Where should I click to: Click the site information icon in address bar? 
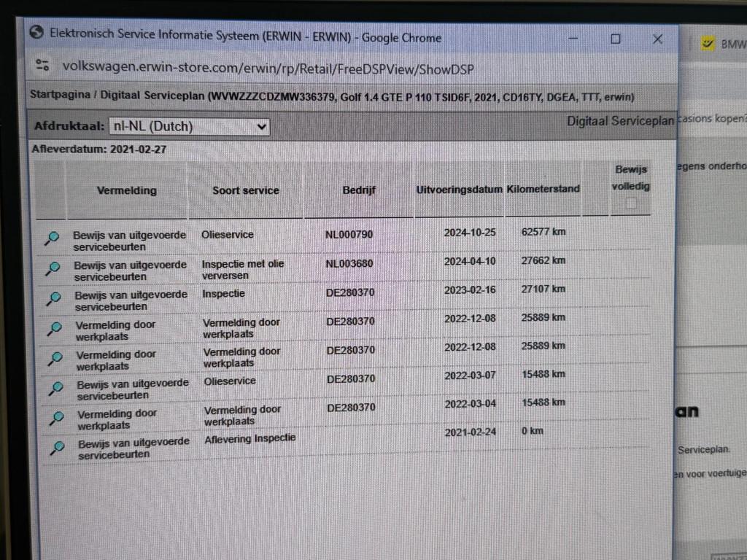[42, 66]
